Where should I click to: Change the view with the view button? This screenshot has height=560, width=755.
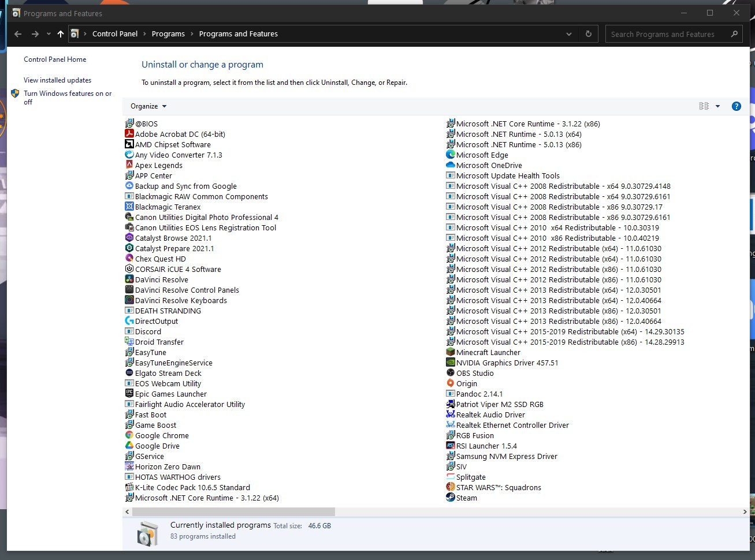(x=704, y=106)
